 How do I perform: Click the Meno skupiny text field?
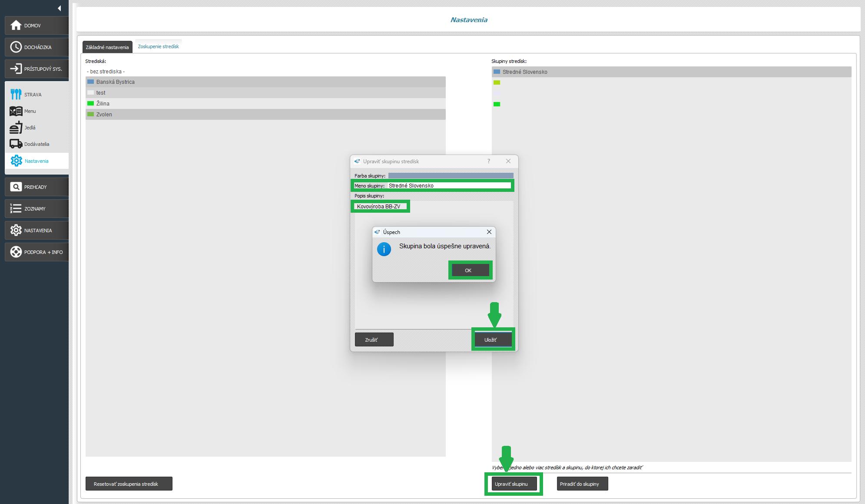point(448,186)
